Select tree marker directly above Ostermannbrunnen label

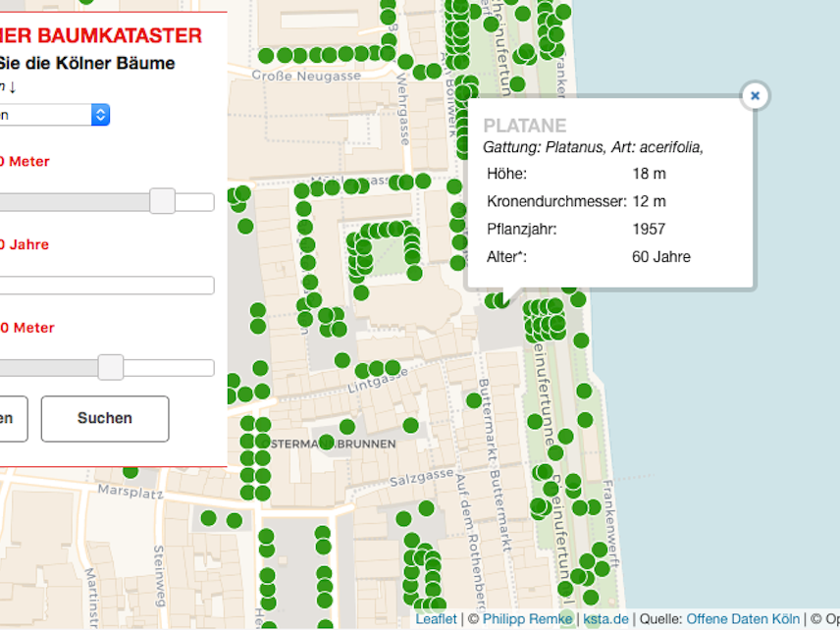click(x=347, y=427)
